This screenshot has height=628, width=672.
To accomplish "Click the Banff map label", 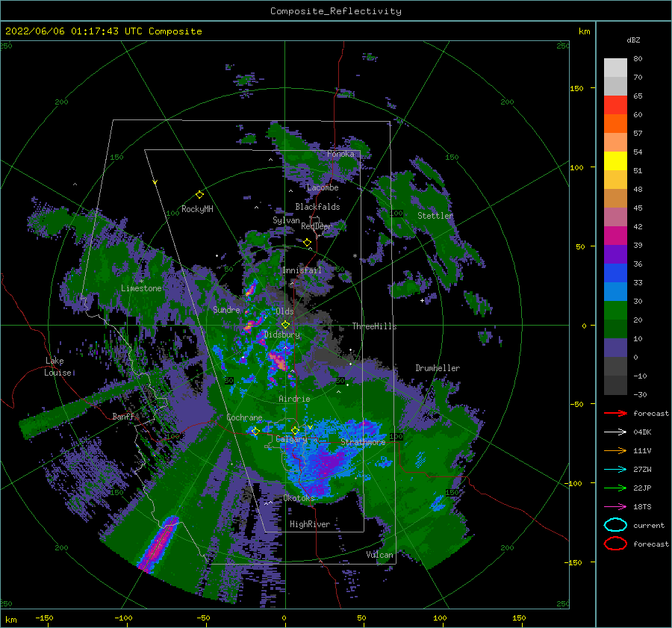I will click(x=123, y=417).
